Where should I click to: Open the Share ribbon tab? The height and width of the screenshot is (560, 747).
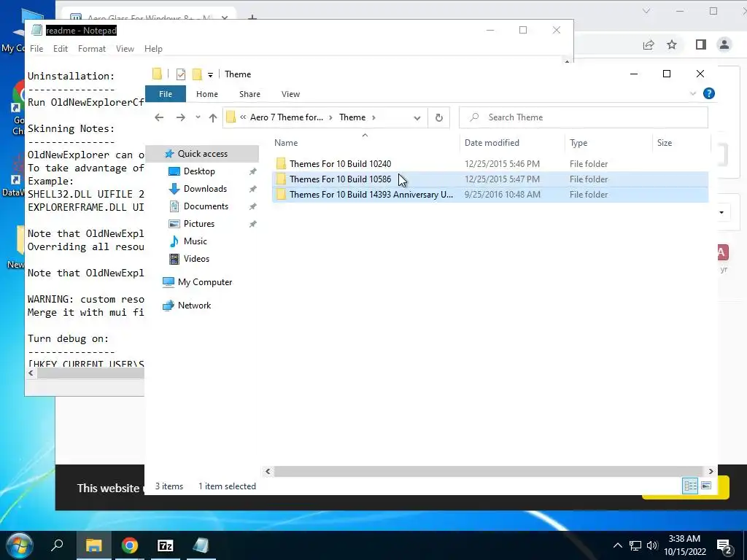(249, 94)
